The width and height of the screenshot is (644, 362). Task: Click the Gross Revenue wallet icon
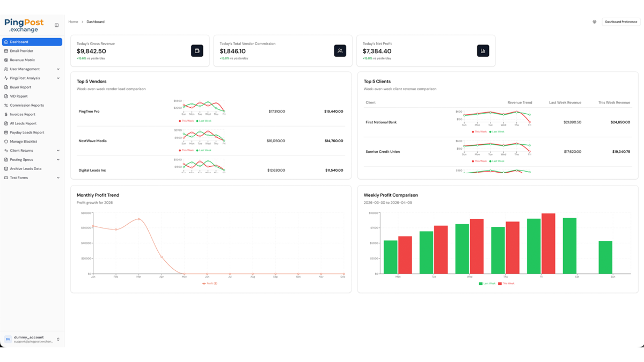(197, 51)
